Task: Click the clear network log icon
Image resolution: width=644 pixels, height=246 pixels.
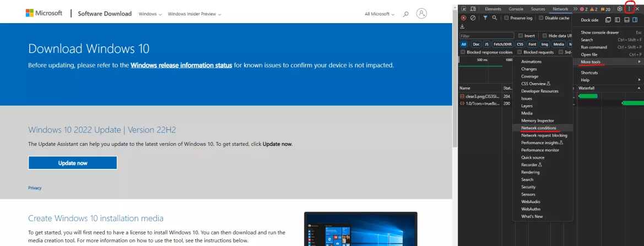Action: click(473, 18)
